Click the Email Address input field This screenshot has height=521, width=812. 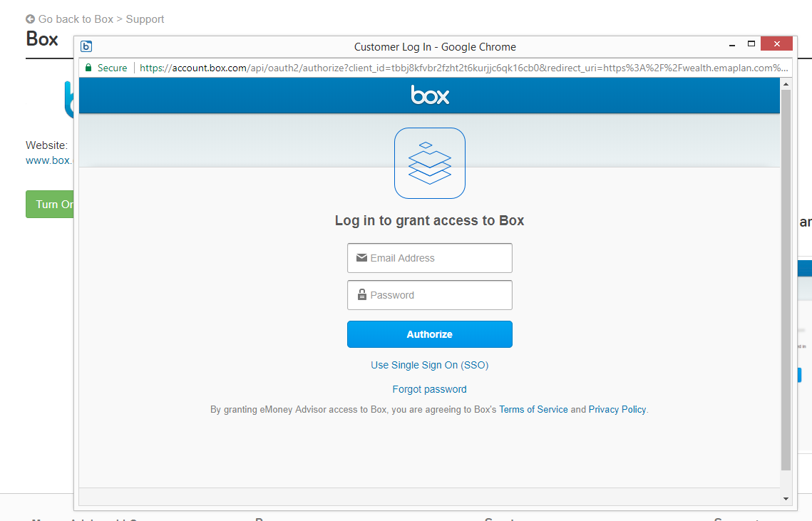(429, 258)
